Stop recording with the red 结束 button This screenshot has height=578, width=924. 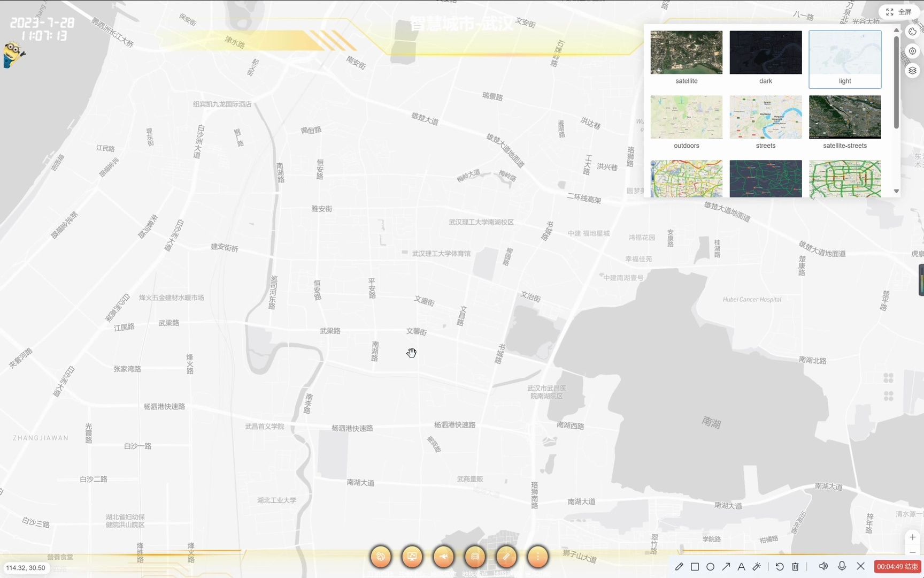(897, 566)
